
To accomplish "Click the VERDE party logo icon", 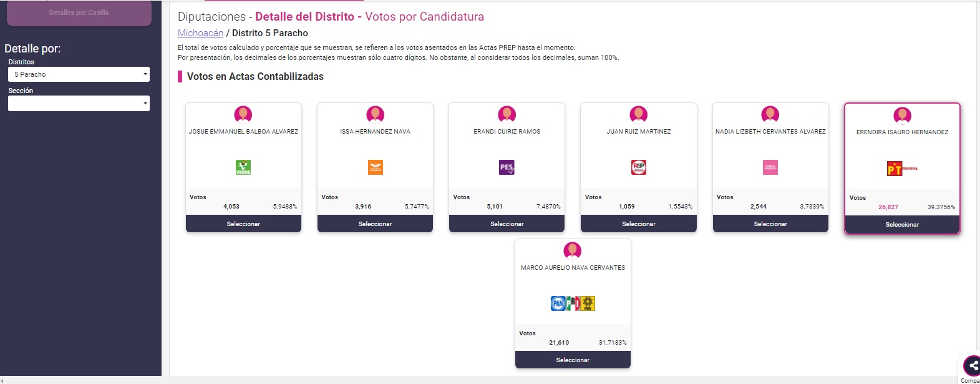I will pyautogui.click(x=243, y=167).
